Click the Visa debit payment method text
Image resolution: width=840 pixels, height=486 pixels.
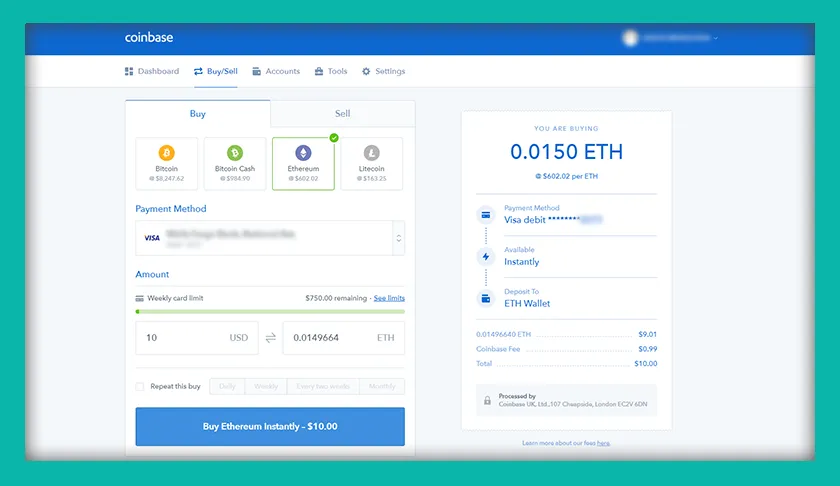coord(553,220)
